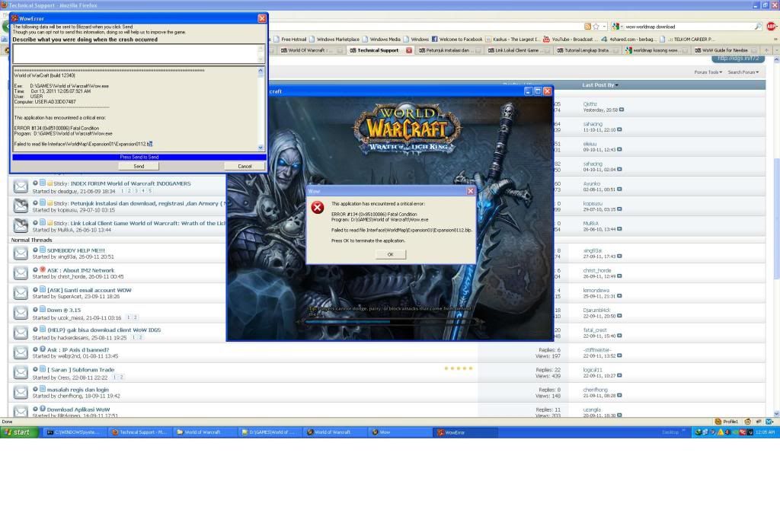Click the page scrollbar down arrow in Firefox
The image size is (780, 532).
click(x=776, y=413)
